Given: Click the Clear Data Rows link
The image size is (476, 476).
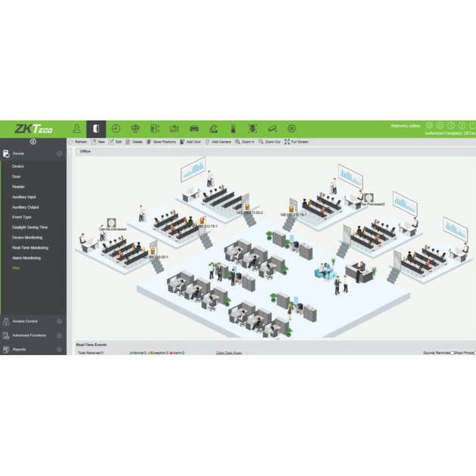Looking at the screenshot, I should (x=229, y=353).
